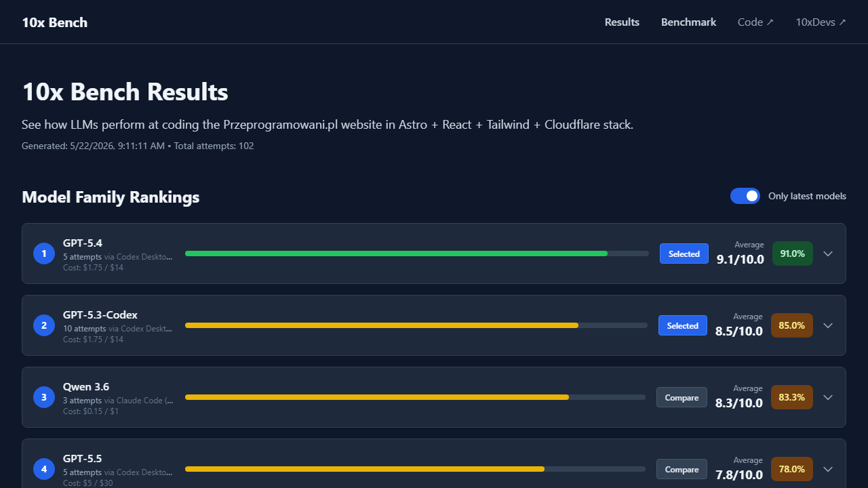
Task: Click Cost: $0.15 / $1 text
Action: pos(91,411)
